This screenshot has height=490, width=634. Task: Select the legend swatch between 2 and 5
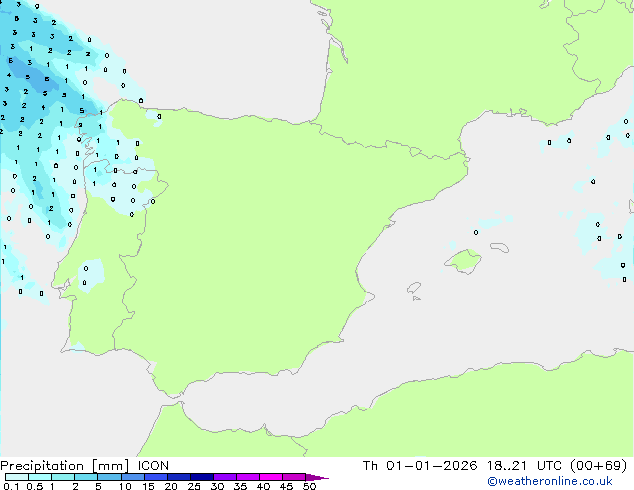tap(86, 477)
